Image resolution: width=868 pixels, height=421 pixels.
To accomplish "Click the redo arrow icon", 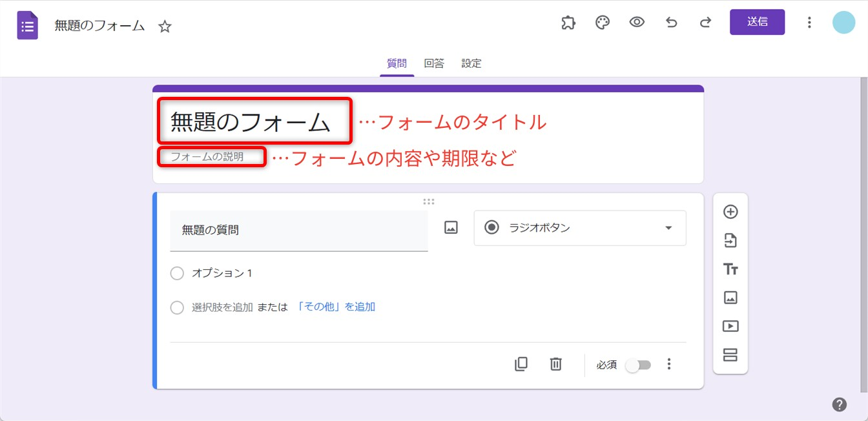I will pos(705,23).
